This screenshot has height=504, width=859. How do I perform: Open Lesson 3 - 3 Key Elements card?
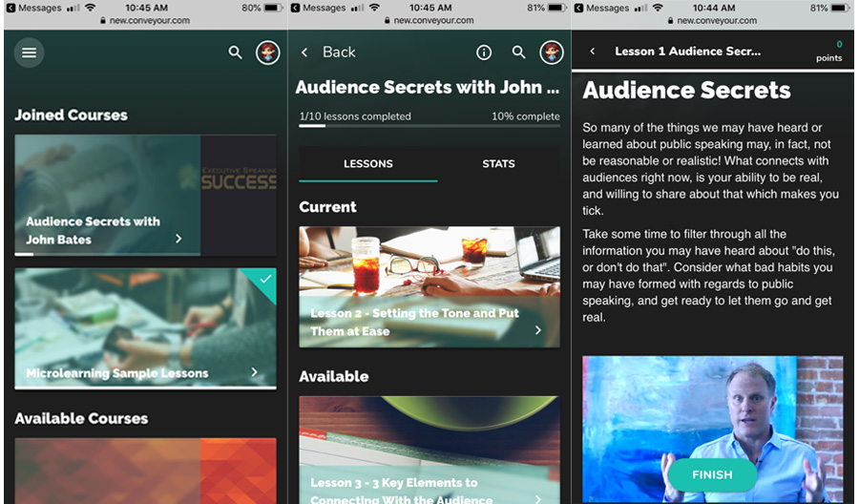click(429, 450)
